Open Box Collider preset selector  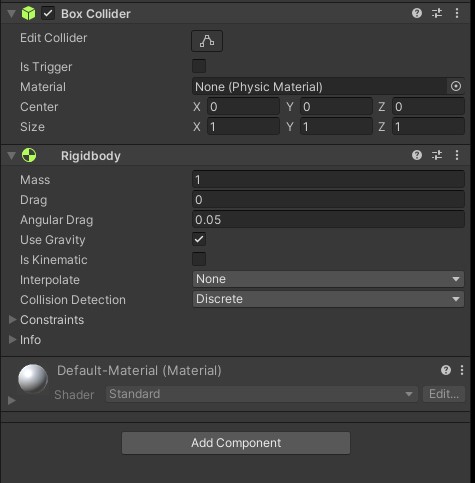pyautogui.click(x=437, y=13)
